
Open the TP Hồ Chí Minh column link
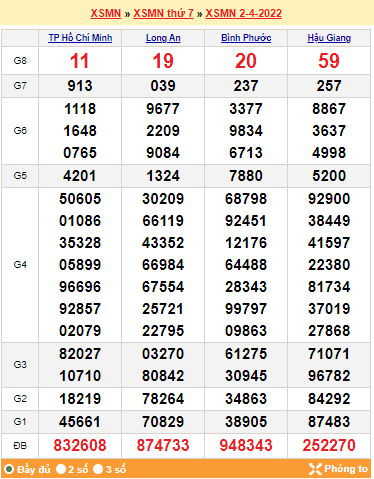tap(80, 38)
